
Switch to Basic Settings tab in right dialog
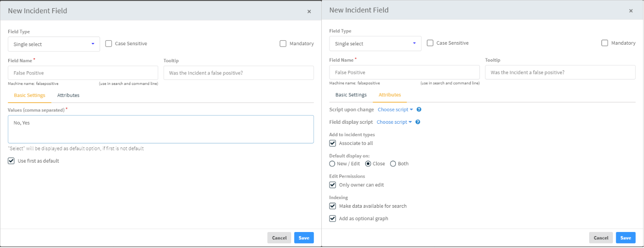click(351, 95)
